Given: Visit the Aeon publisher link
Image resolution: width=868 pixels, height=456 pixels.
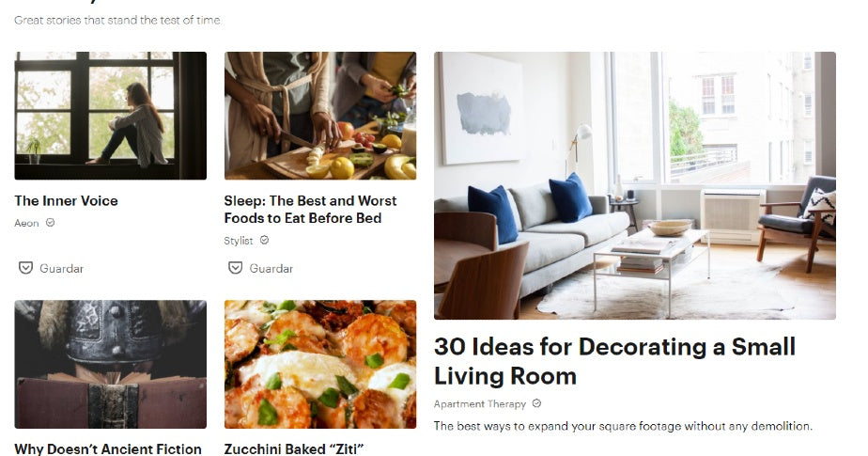Looking at the screenshot, I should (26, 223).
